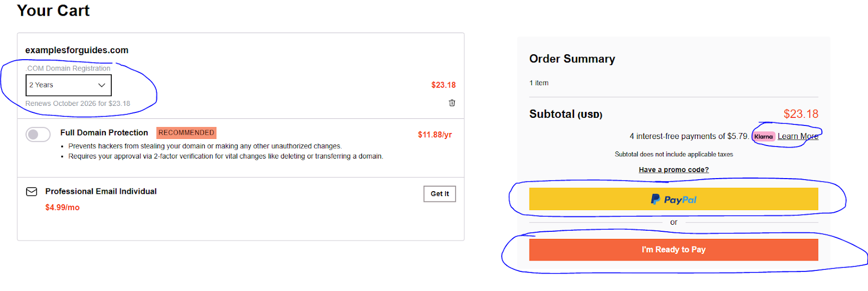Open the 2 Years registration term dropdown
Image resolution: width=868 pixels, height=291 pixels.
[68, 85]
